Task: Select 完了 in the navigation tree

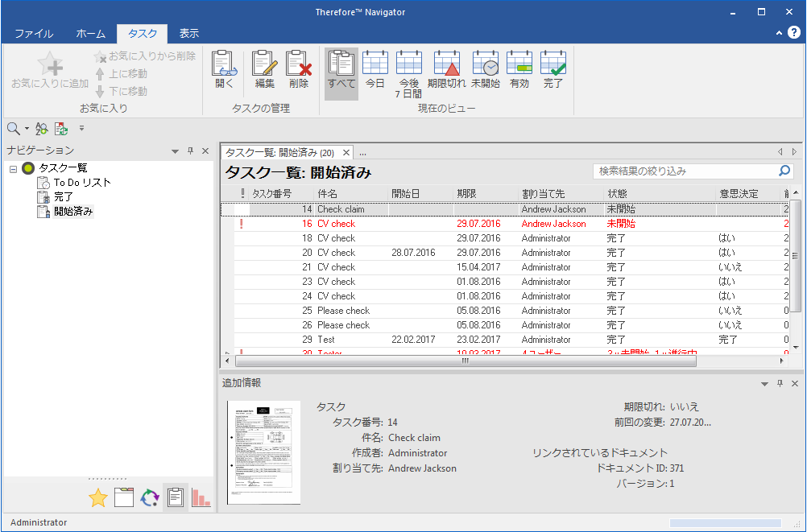Action: [x=64, y=196]
